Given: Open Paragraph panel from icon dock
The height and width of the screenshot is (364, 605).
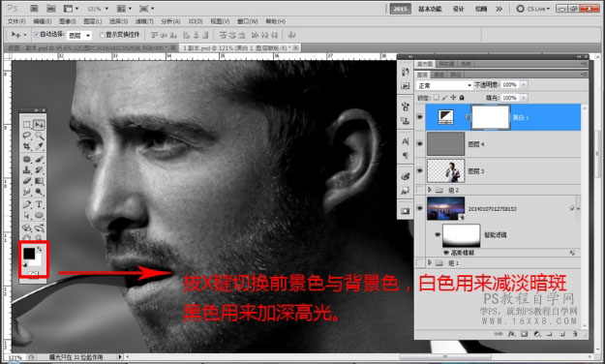Looking at the screenshot, I should point(406,155).
